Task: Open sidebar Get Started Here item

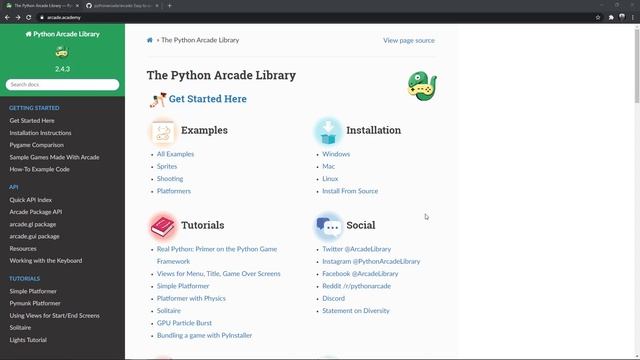Action: (x=32, y=121)
